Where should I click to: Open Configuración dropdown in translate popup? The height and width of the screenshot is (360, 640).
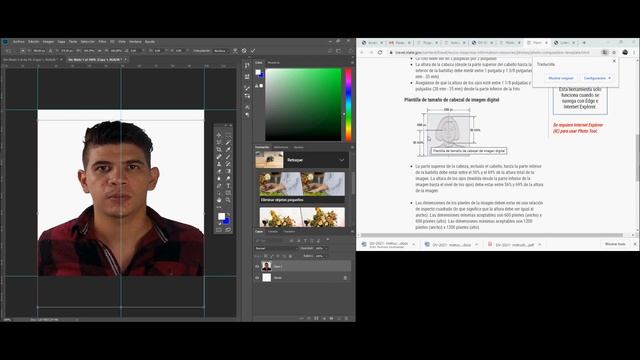coord(597,78)
